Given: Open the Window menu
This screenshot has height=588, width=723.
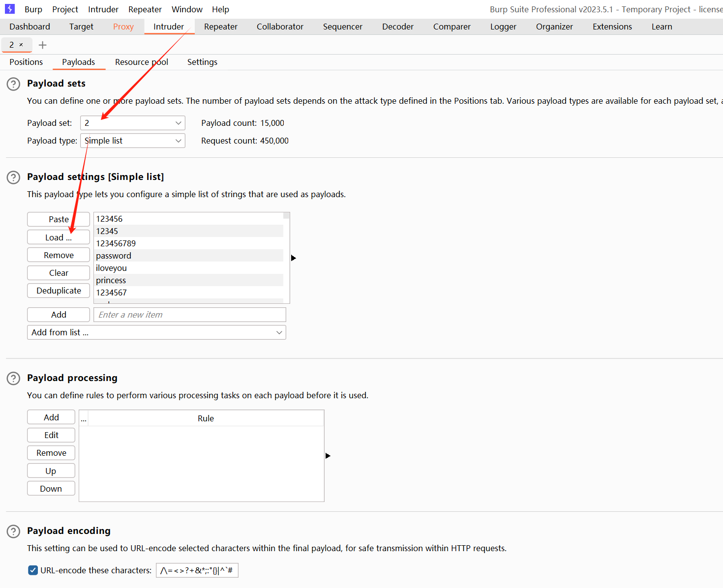Looking at the screenshot, I should [x=187, y=9].
